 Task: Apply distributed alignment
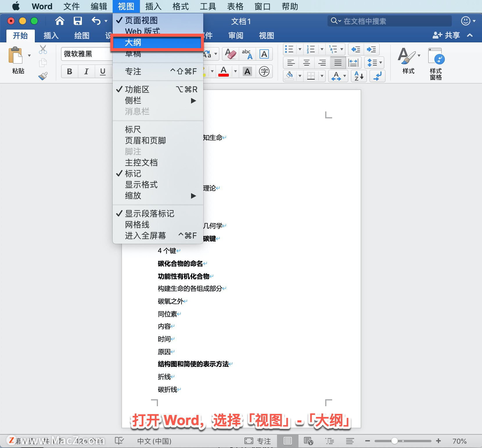(353, 62)
